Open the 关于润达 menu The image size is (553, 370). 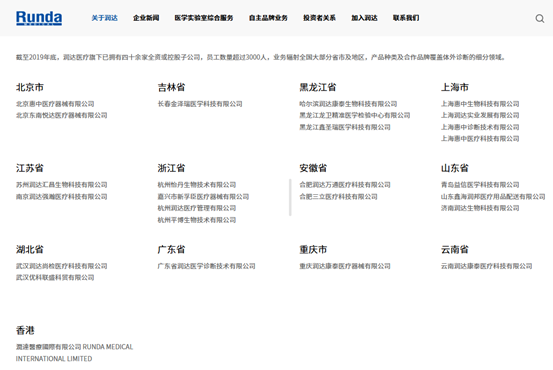click(x=104, y=18)
